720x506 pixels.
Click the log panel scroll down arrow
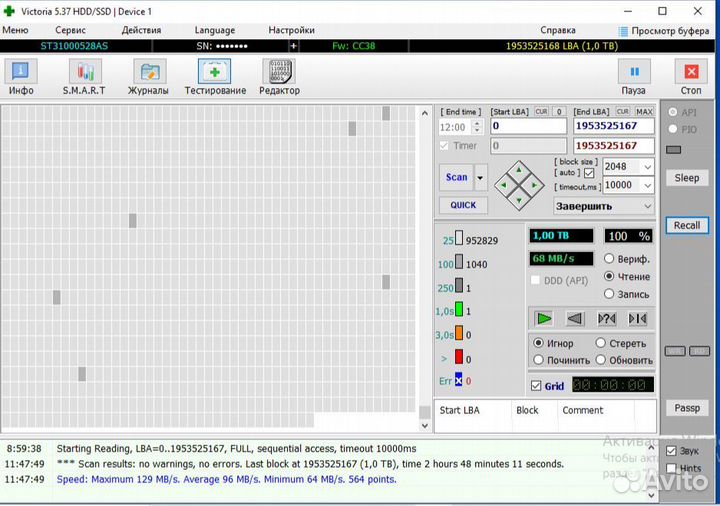pyautogui.click(x=652, y=495)
